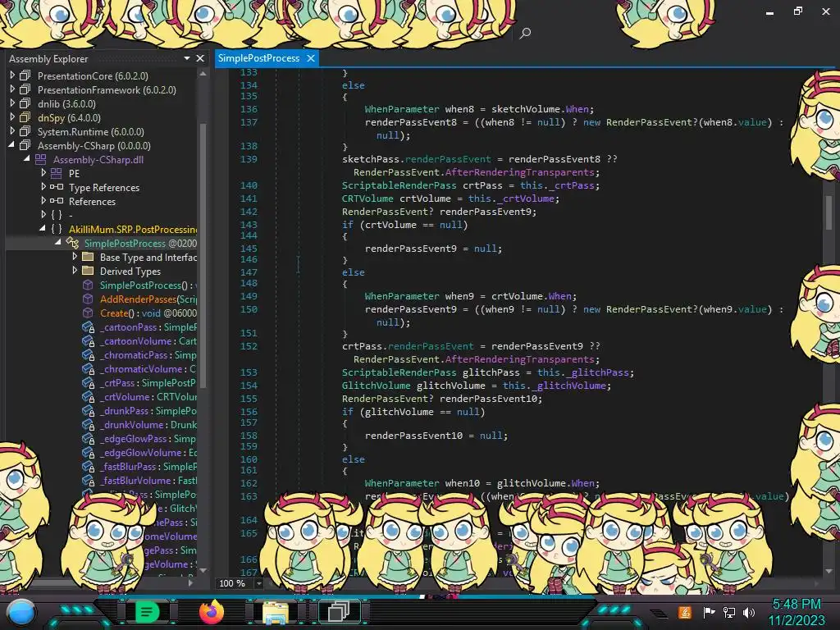The image size is (840, 630).
Task: Click the volume speaker tray icon
Action: click(749, 612)
